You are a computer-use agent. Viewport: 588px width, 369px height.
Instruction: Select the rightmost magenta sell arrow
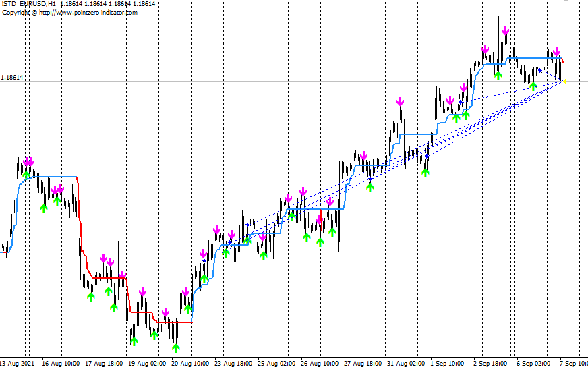click(x=557, y=51)
